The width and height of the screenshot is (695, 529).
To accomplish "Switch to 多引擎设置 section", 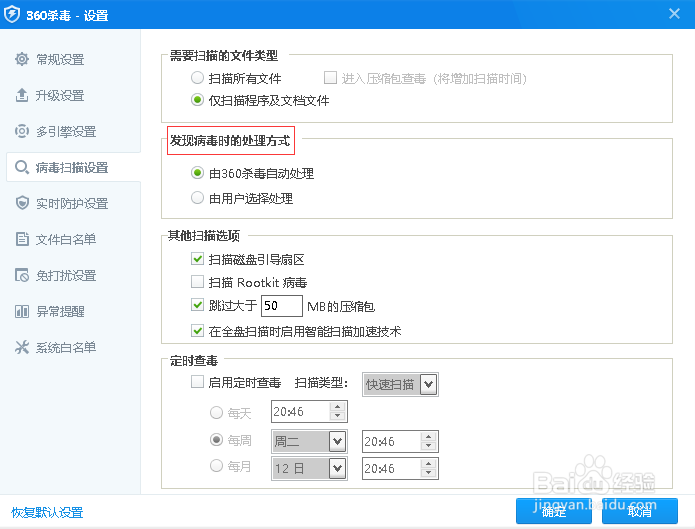I will (66, 132).
